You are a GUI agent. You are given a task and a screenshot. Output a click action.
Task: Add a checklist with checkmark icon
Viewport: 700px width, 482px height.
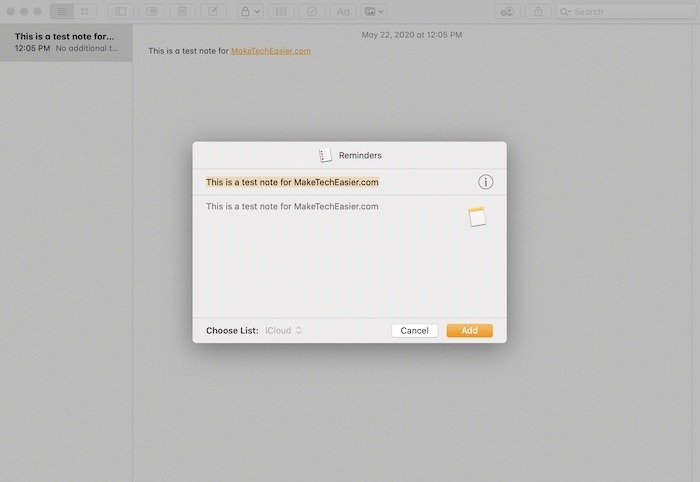pos(312,12)
